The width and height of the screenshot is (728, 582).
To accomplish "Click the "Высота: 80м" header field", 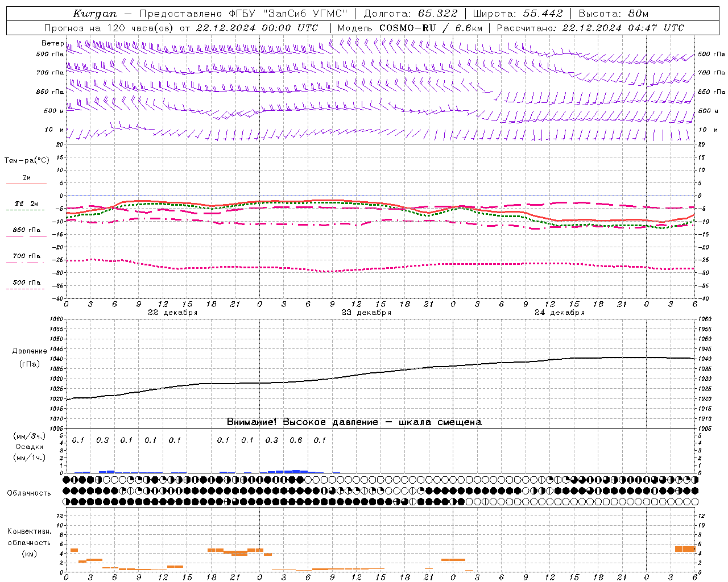I will pos(613,14).
